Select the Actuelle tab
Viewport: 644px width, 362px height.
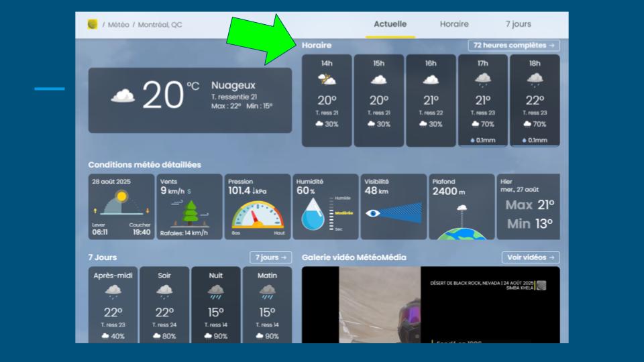[x=390, y=24]
